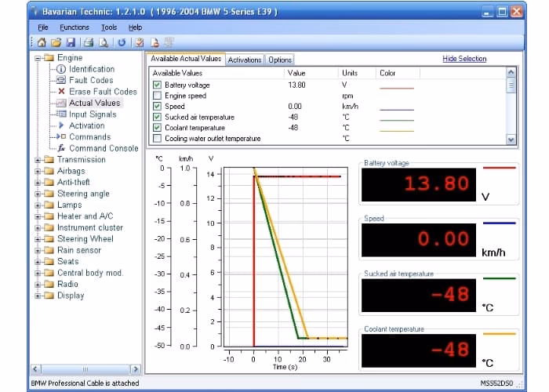Expand the Instrument cluster node

(38, 228)
